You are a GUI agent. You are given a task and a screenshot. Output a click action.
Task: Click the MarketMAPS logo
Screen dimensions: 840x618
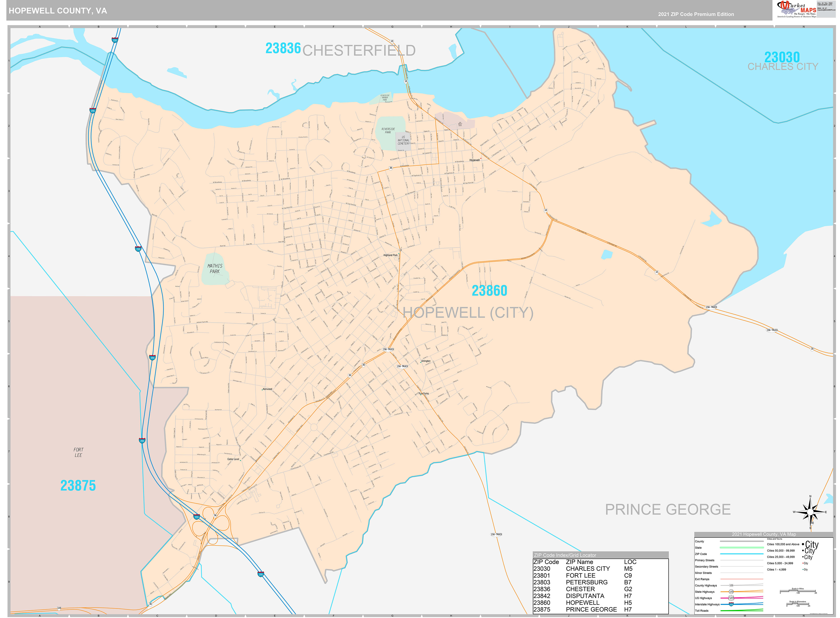tap(795, 8)
